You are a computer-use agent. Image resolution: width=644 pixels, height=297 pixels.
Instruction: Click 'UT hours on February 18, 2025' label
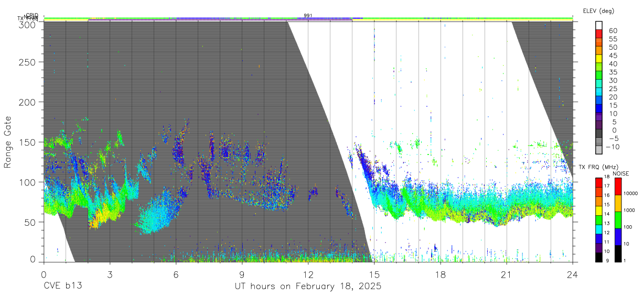click(x=308, y=287)
